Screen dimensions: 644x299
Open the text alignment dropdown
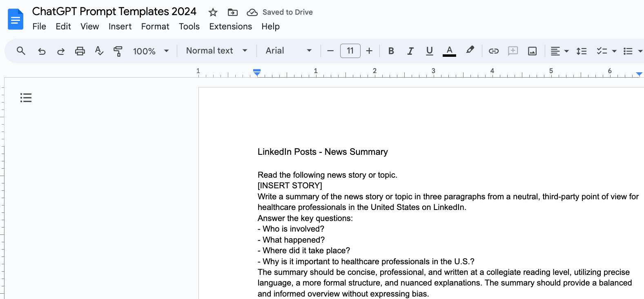click(x=559, y=51)
